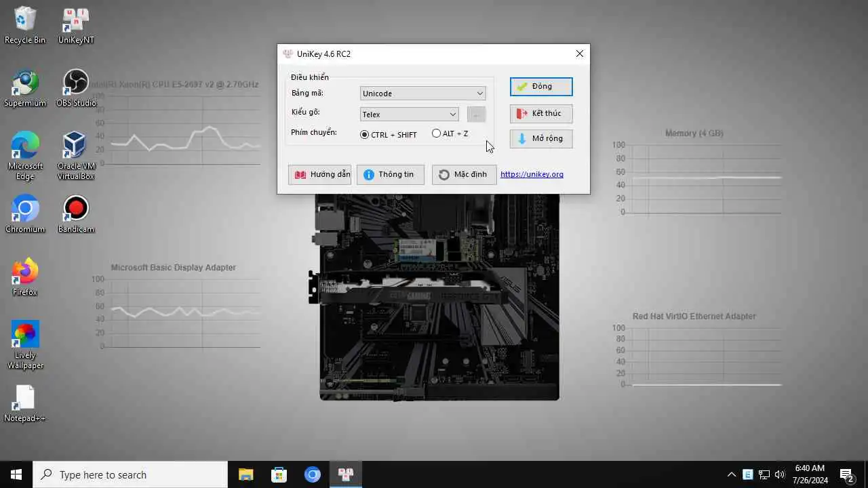Viewport: 868px width, 488px height.
Task: Open the notification center icon
Action: pos(846,474)
